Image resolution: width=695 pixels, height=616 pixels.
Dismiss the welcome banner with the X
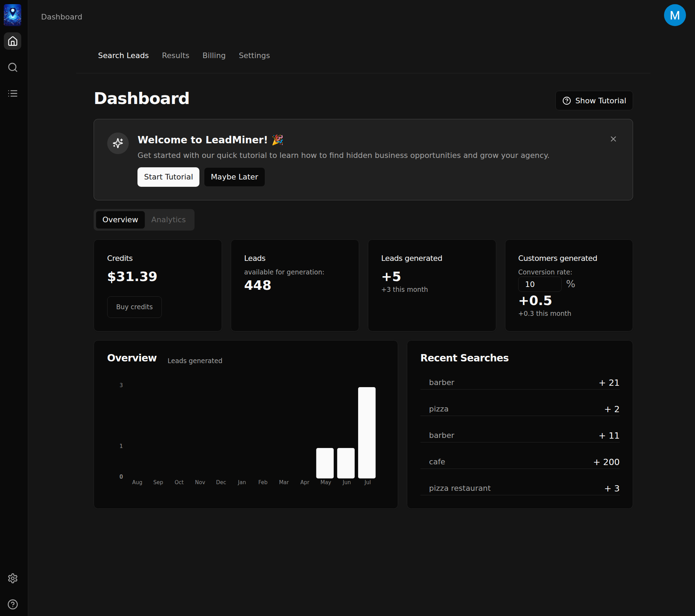click(613, 139)
